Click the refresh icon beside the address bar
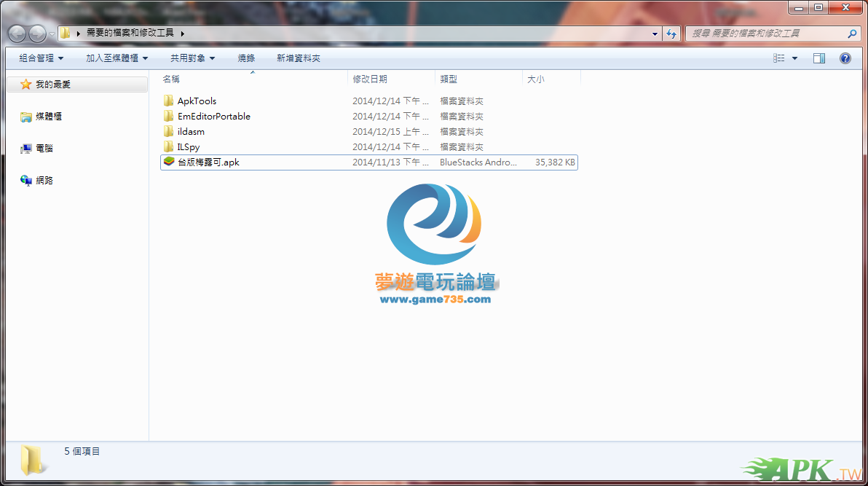Screen dimensions: 868x486 (671, 34)
